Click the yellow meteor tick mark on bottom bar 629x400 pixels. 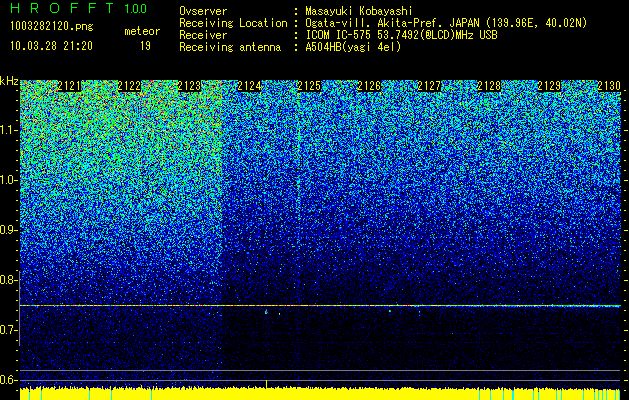[x=267, y=384]
